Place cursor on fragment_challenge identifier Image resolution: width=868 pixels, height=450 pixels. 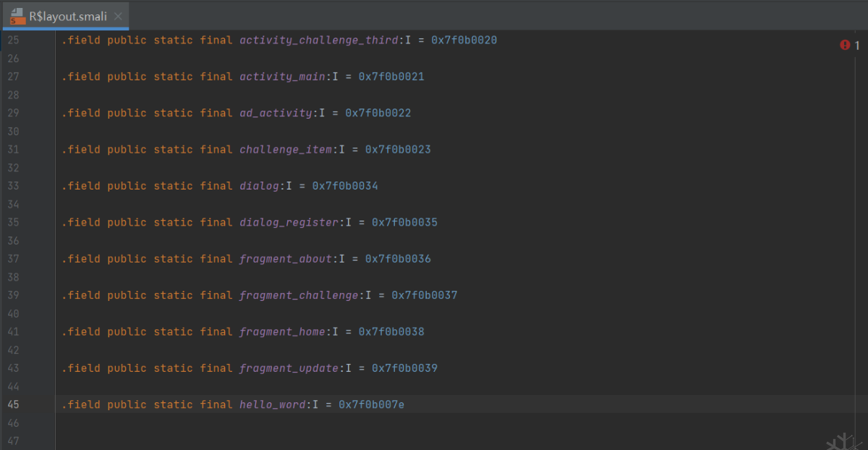point(299,295)
